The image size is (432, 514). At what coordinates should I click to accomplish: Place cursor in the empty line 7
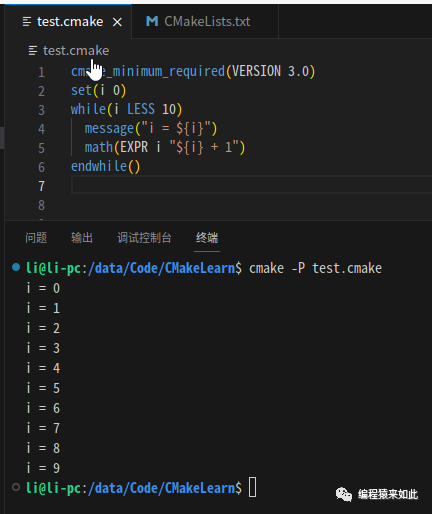[252, 185]
